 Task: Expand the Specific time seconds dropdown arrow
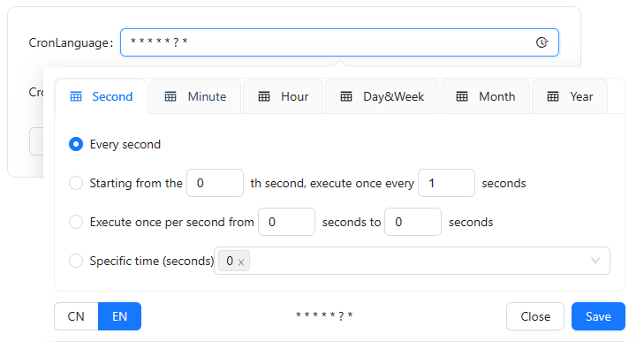click(x=595, y=261)
